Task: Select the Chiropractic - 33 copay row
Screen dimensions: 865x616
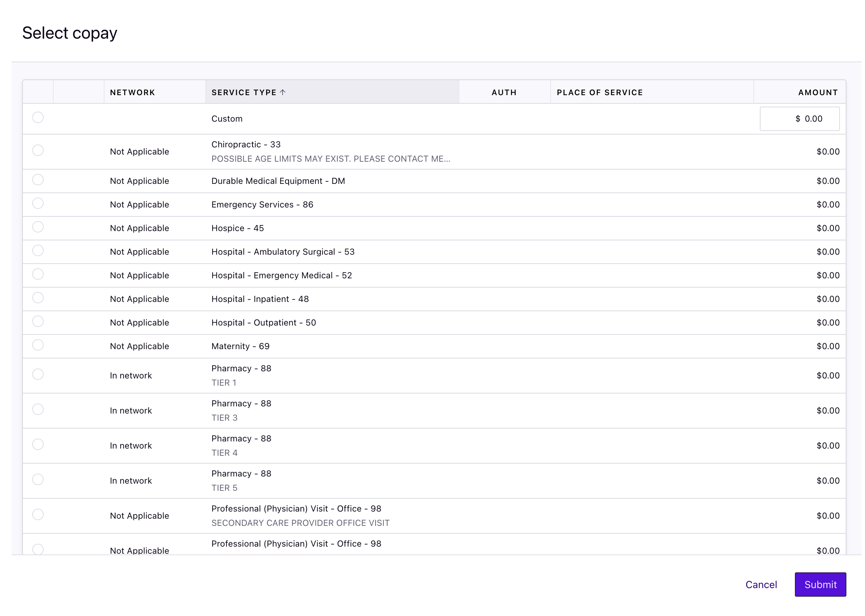Action: tap(38, 150)
